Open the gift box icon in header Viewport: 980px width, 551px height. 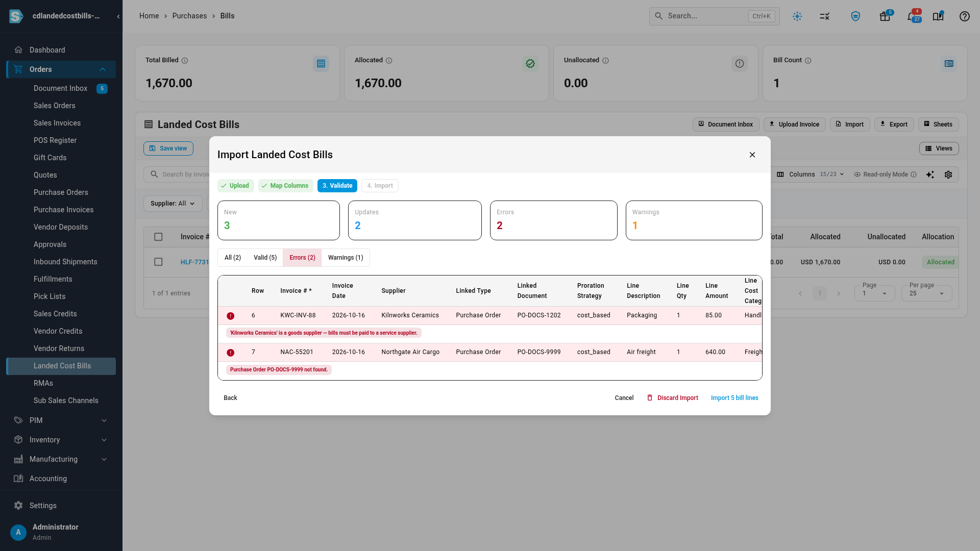tap(885, 16)
